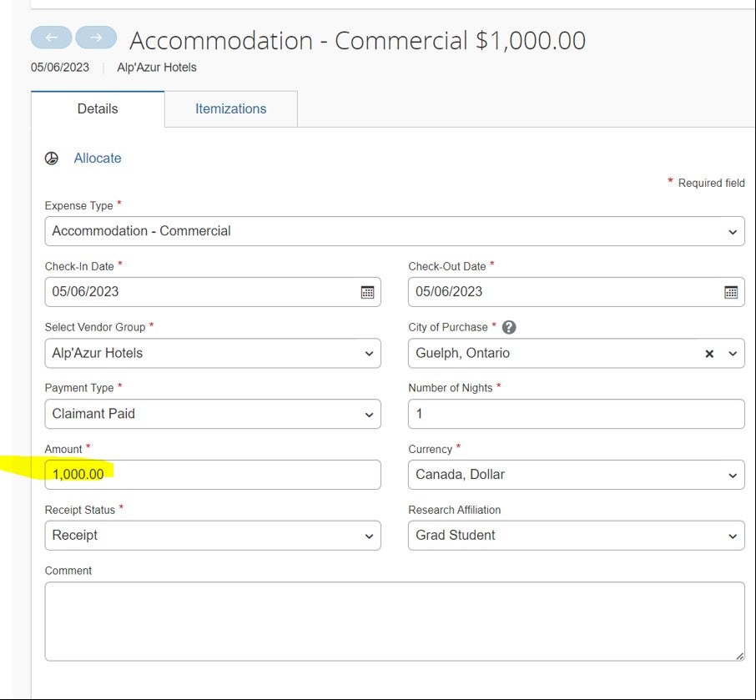Click the next expense arrow button
The height and width of the screenshot is (700, 756).
[96, 38]
